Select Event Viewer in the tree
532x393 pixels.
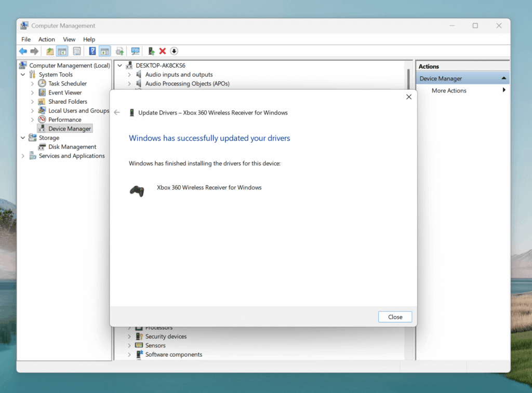point(65,92)
